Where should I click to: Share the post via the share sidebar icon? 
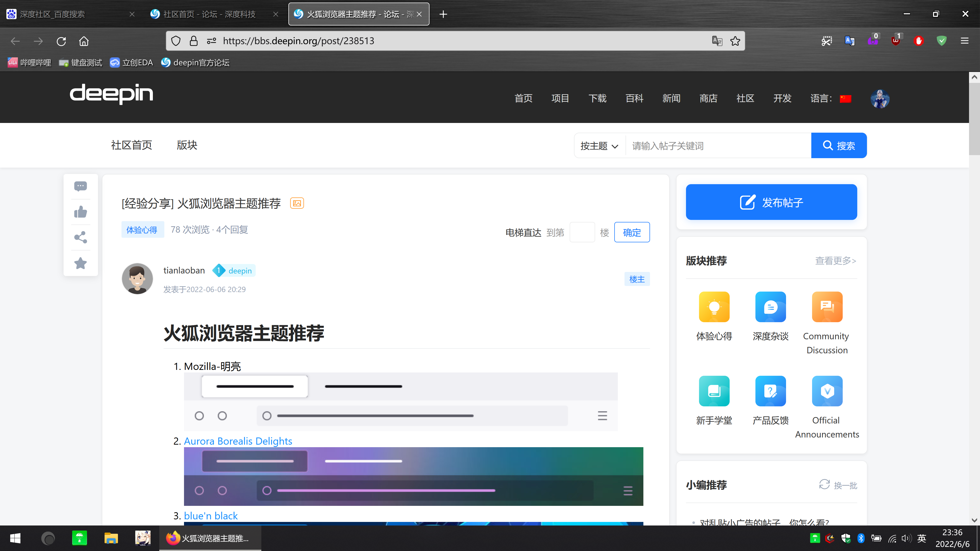80,237
